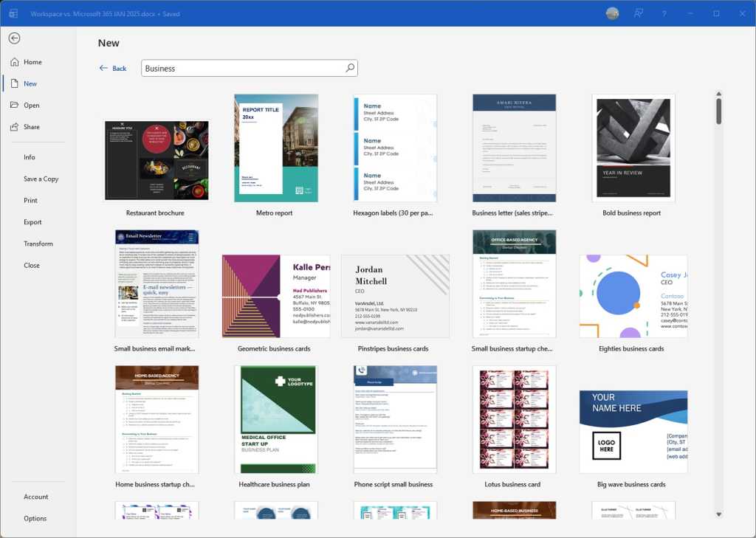The height and width of the screenshot is (538, 756).
Task: Click the back arrow to exit backstage view
Action: tap(15, 38)
